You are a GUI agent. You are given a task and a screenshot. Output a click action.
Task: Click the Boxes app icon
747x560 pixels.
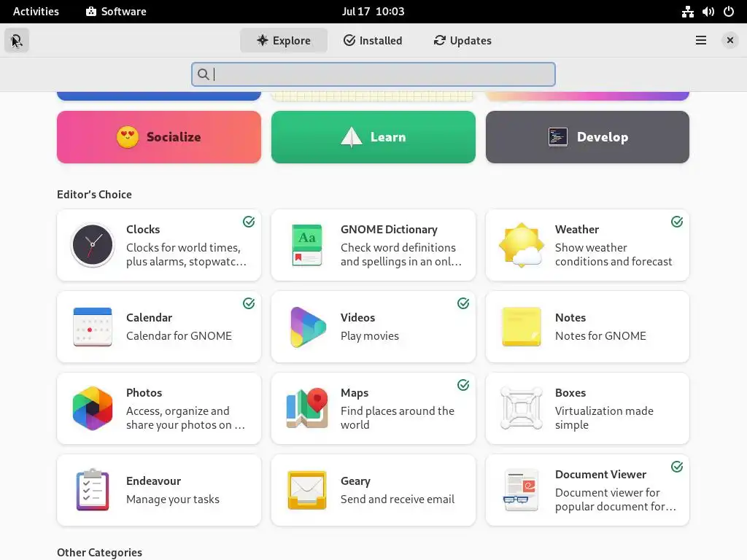point(521,408)
